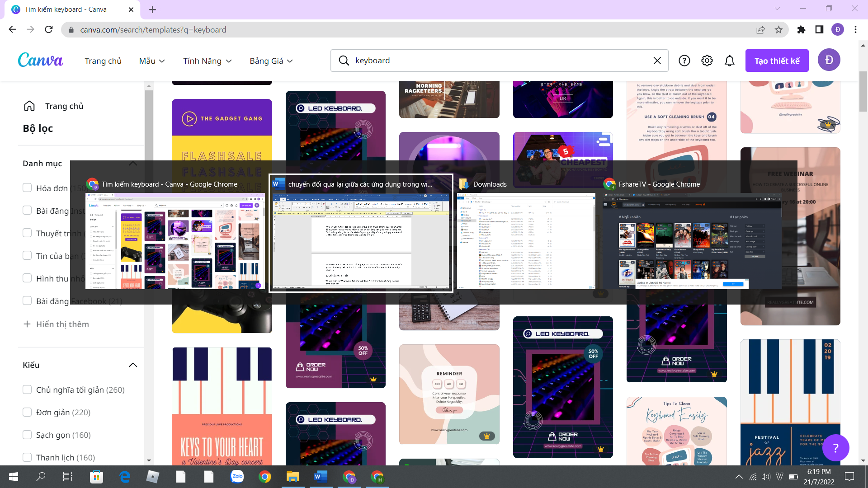Image resolution: width=868 pixels, height=488 pixels.
Task: Open the Keys To Your Heart template
Action: (x=222, y=406)
